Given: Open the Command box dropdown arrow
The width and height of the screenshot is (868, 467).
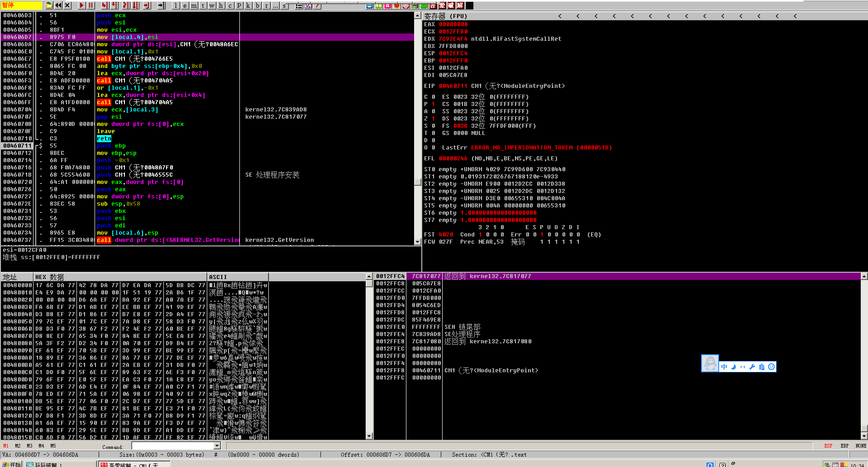Looking at the screenshot, I should click(217, 446).
